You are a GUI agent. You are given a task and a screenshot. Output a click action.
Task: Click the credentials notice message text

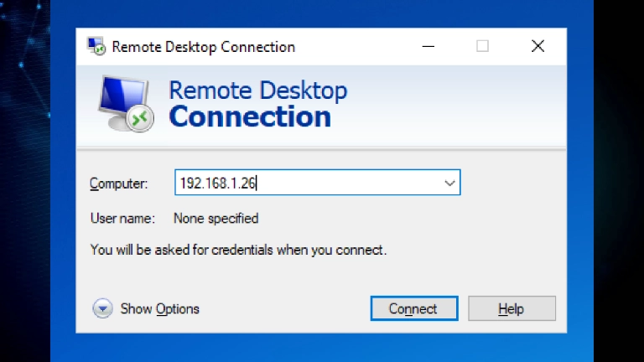pos(238,250)
